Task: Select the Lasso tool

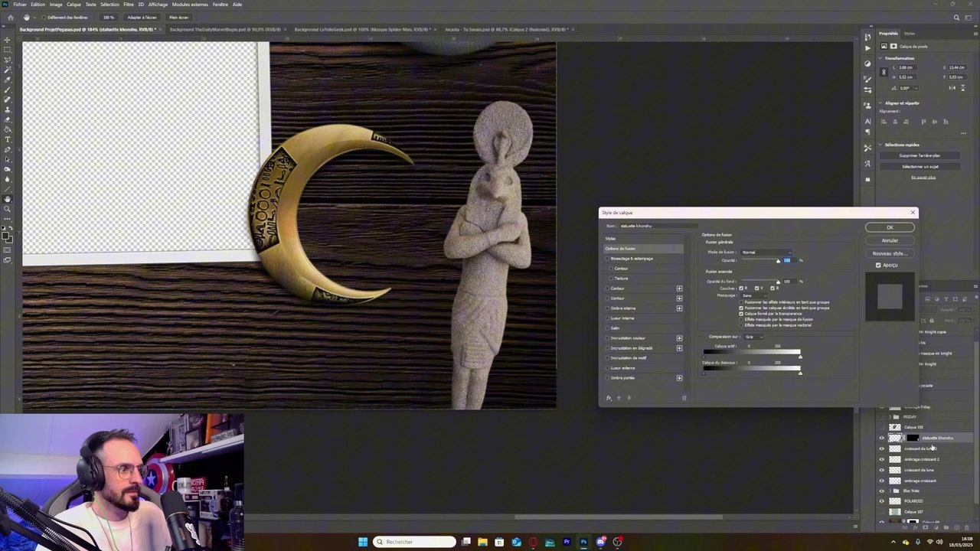Action: pos(8,60)
